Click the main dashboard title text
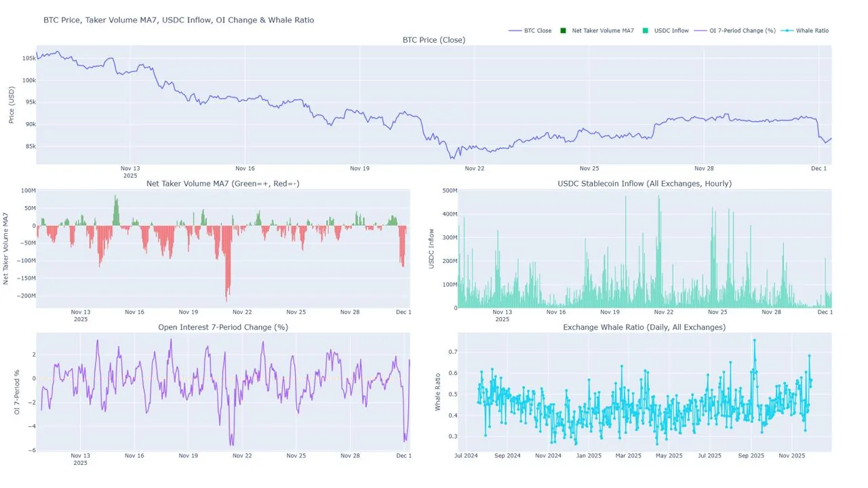Image resolution: width=868 pixels, height=488 pixels. [x=178, y=20]
